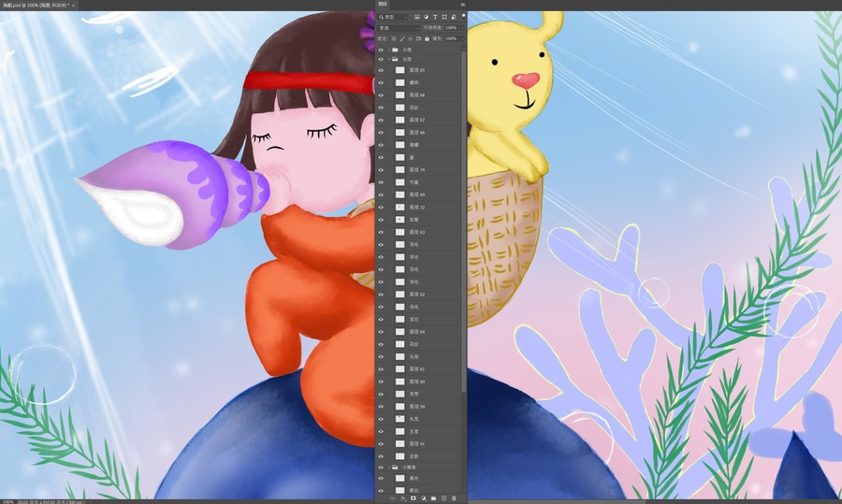The height and width of the screenshot is (504, 842).
Task: Select layer named 图层 63
Action: [417, 233]
